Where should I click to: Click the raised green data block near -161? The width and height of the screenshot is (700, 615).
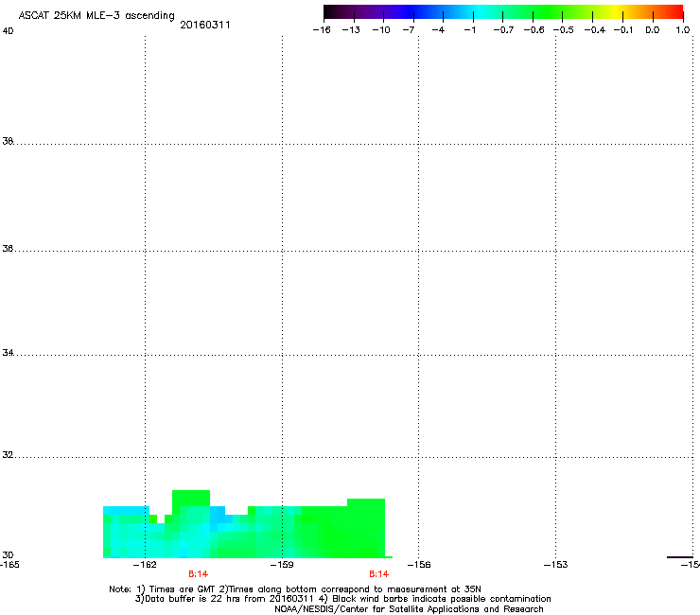coord(191,498)
